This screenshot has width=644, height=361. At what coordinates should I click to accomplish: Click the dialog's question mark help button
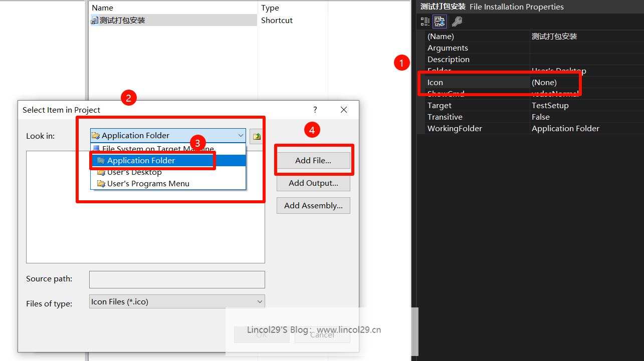click(x=315, y=110)
